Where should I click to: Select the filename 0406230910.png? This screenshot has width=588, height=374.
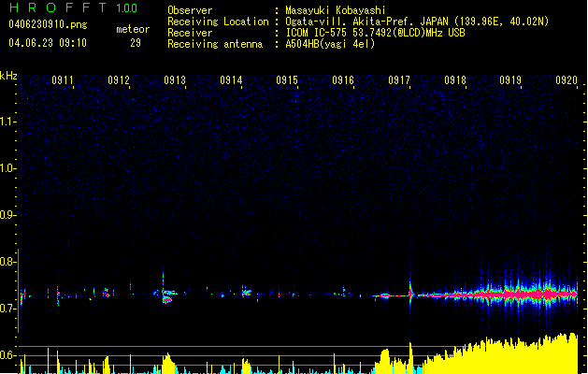point(48,24)
